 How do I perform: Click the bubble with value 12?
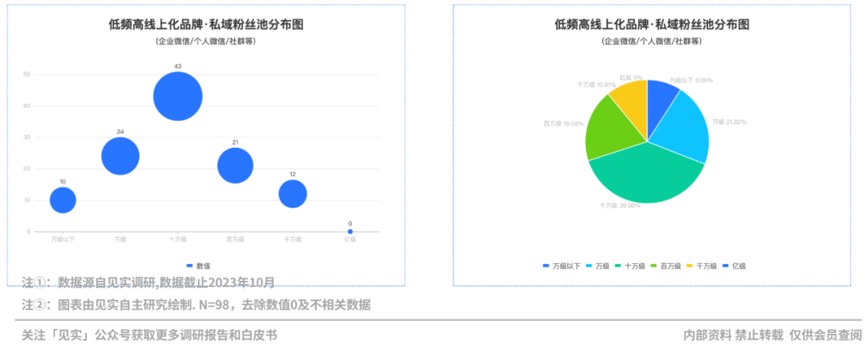293,194
